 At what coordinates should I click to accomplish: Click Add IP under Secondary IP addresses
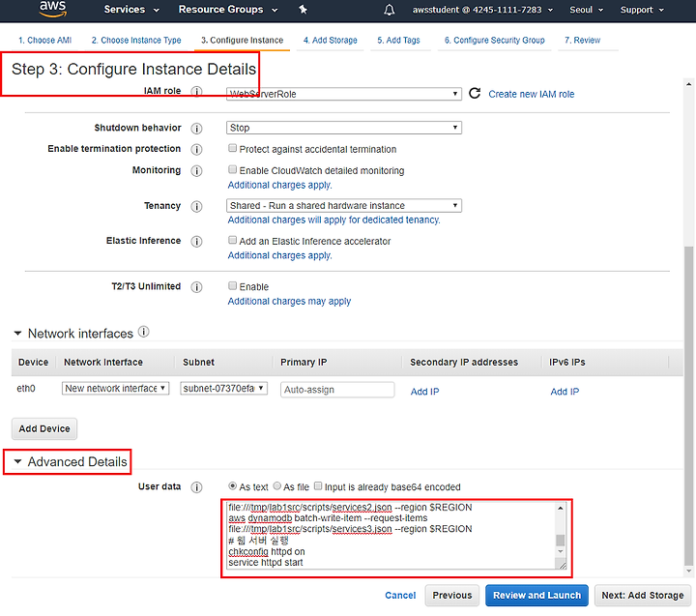[424, 392]
